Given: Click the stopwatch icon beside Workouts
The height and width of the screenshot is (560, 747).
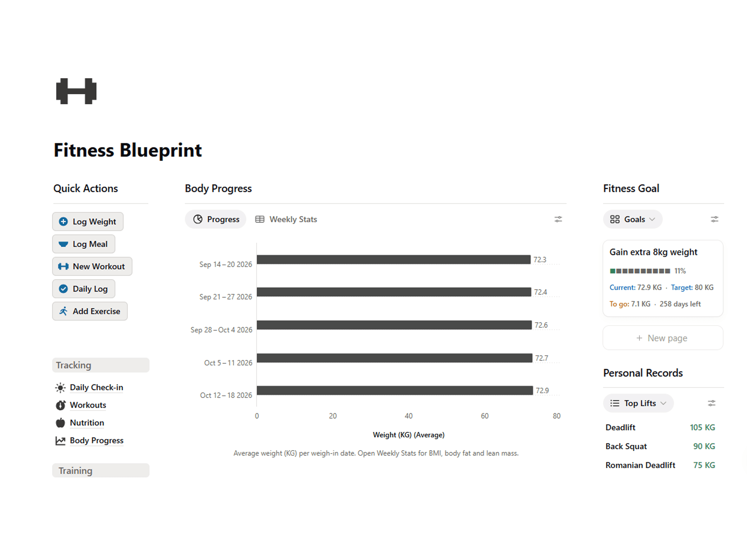Looking at the screenshot, I should [x=60, y=405].
